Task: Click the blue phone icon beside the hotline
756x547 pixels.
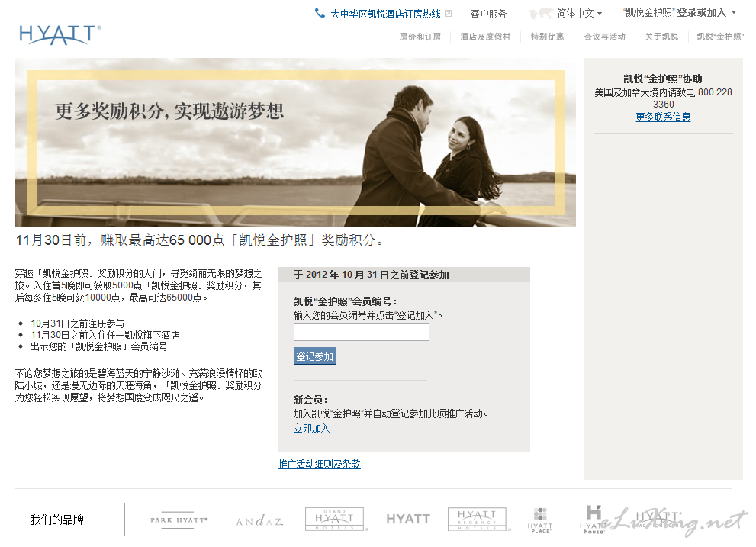Action: (320, 13)
